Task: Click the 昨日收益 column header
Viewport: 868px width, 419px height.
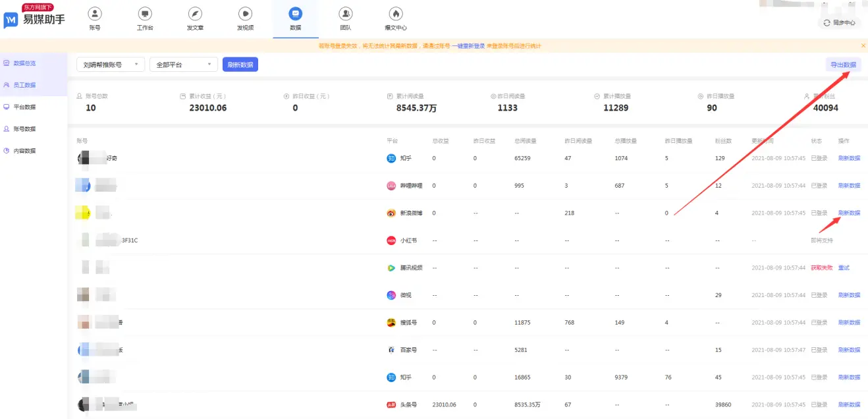Action: pos(484,141)
